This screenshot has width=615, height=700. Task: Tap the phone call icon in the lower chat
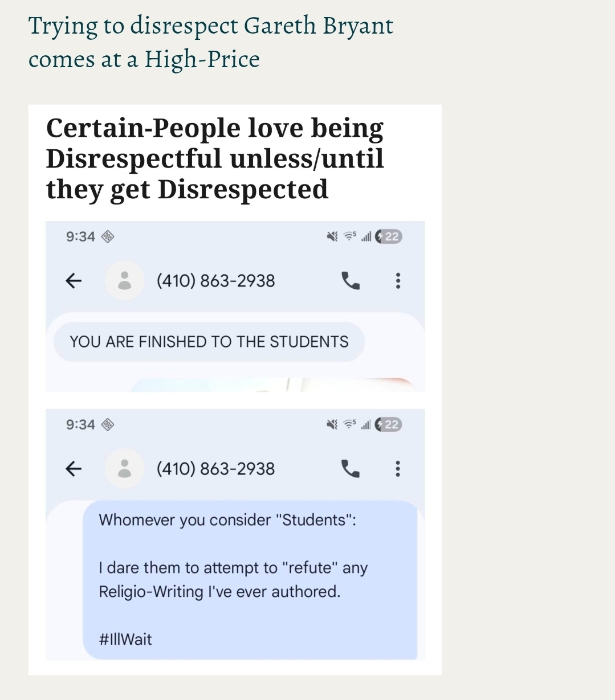tap(350, 468)
